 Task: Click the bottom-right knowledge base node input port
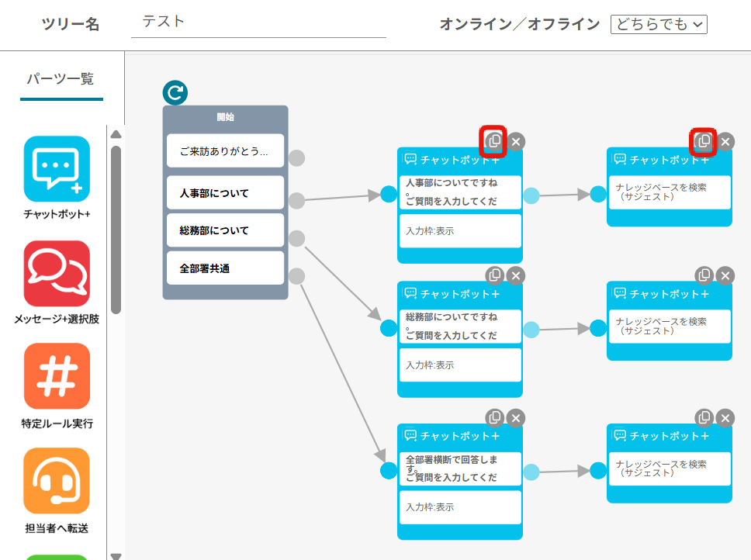coord(598,471)
